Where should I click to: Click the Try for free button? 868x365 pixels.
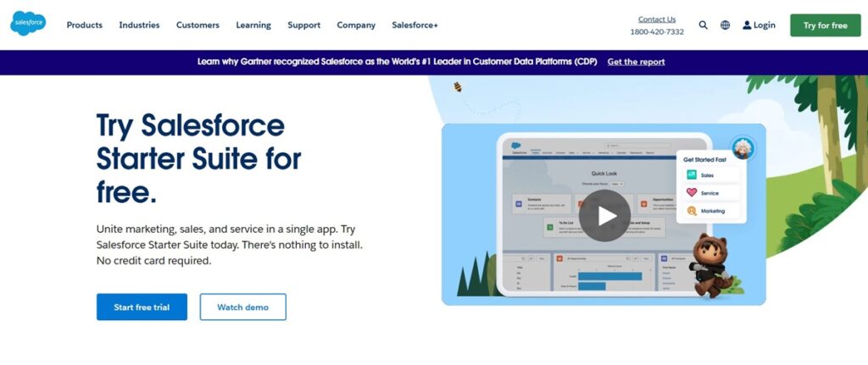tap(826, 25)
